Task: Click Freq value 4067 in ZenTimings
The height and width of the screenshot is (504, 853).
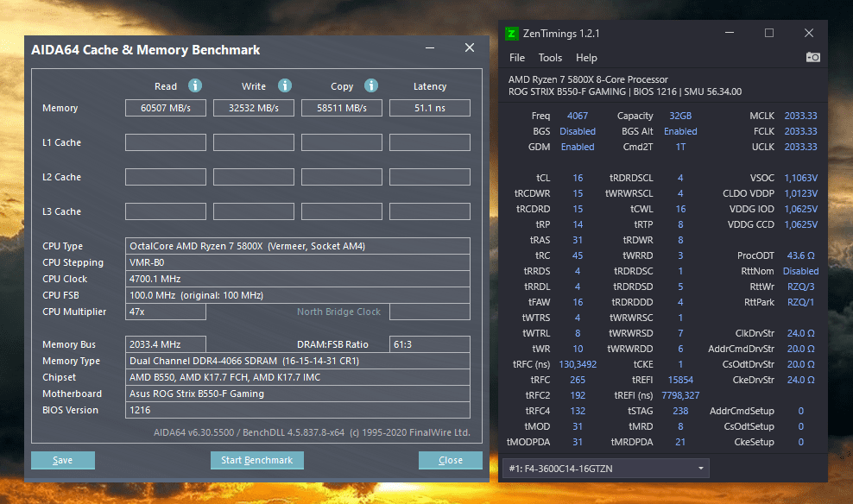Action: tap(578, 116)
